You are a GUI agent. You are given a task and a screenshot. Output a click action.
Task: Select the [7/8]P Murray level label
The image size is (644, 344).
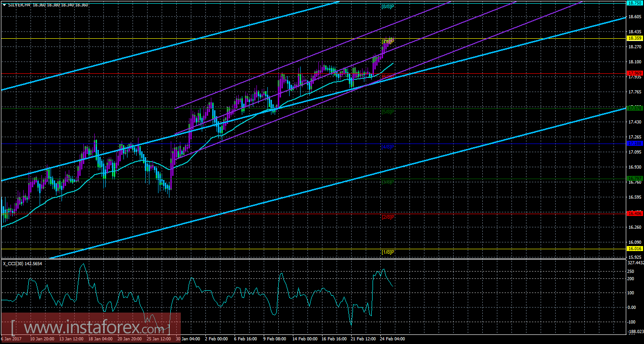pyautogui.click(x=388, y=42)
